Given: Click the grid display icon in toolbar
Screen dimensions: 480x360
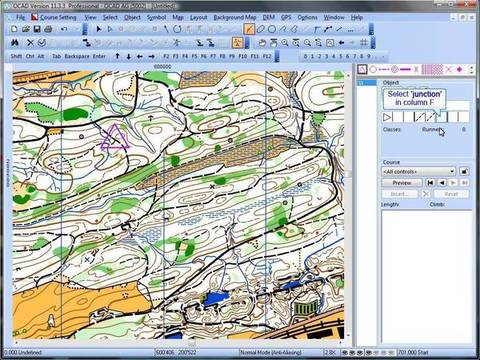Looking at the screenshot, I should pyautogui.click(x=364, y=43).
